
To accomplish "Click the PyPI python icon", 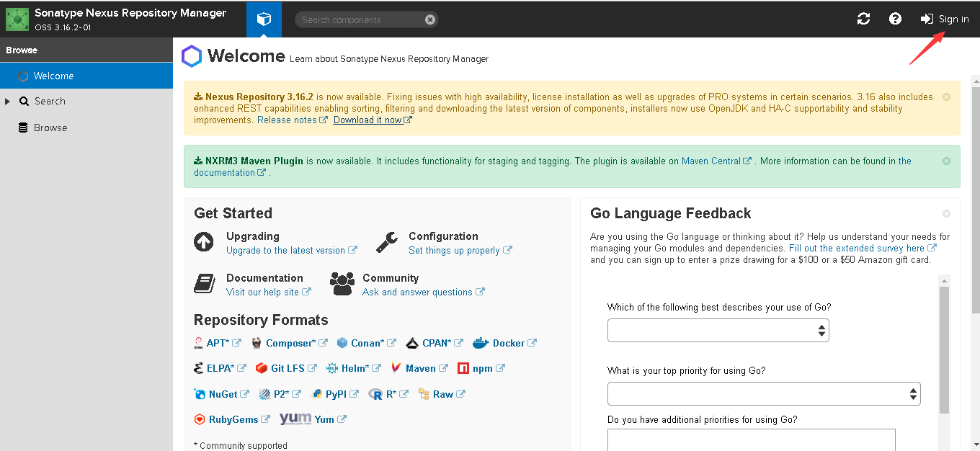I will [x=317, y=394].
